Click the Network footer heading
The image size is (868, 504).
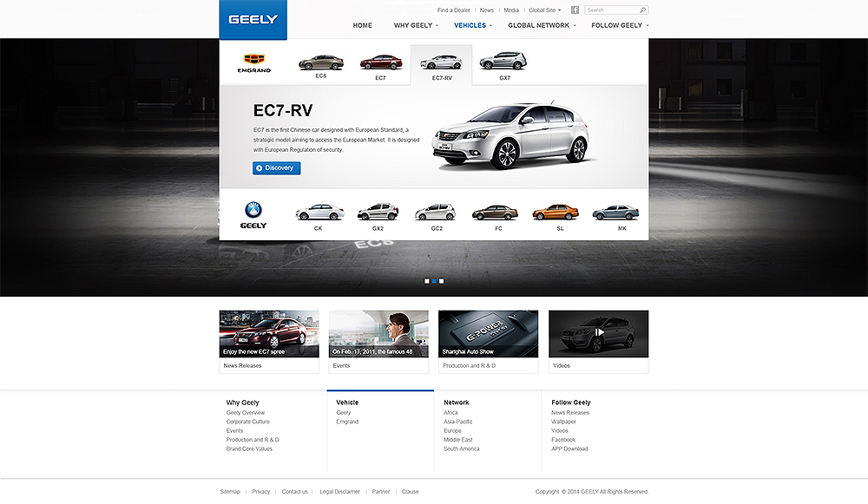[457, 403]
